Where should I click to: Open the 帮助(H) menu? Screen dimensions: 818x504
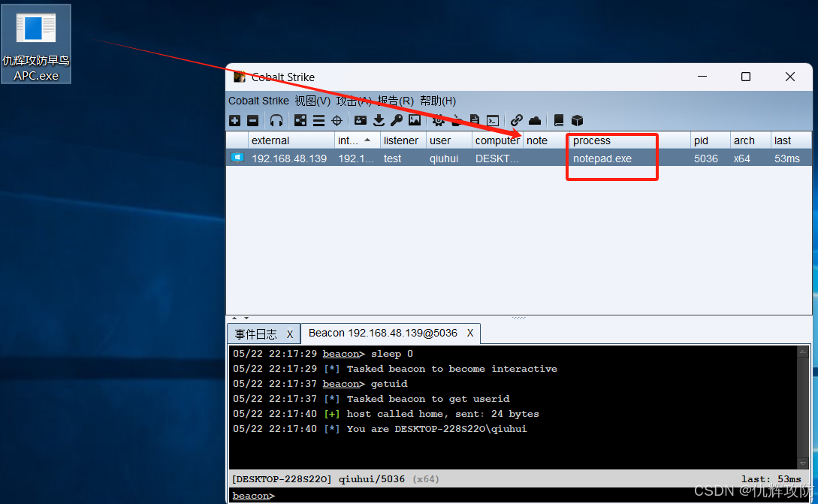point(438,101)
